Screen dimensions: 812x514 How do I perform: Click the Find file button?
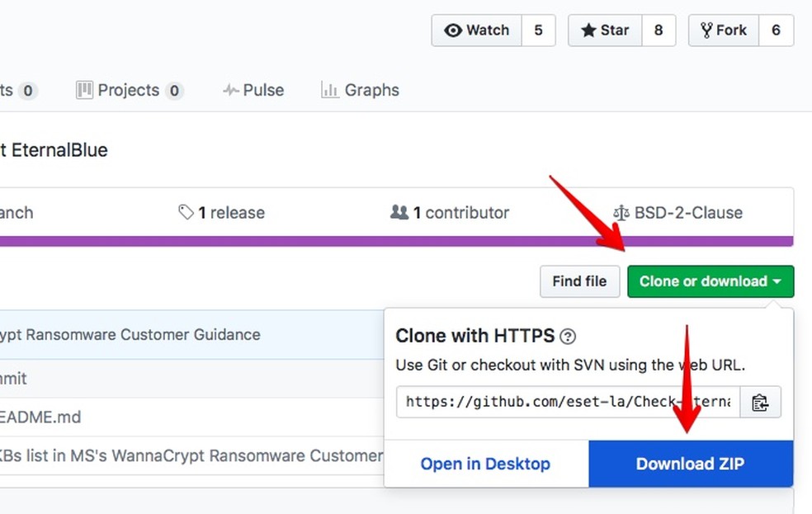tap(579, 281)
